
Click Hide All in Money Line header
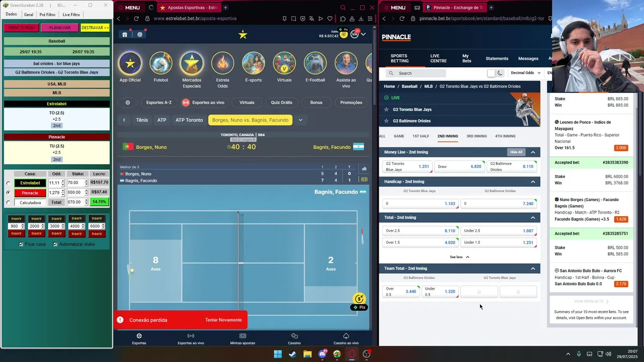(x=516, y=152)
